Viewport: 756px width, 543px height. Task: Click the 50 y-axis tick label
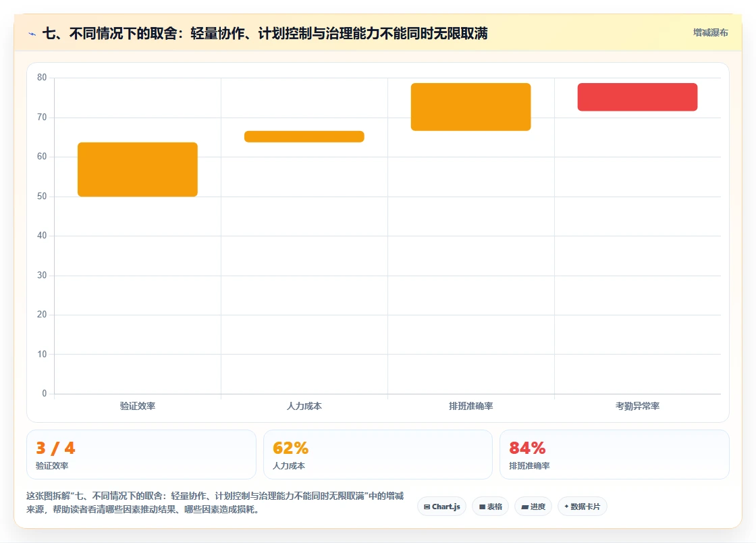42,197
